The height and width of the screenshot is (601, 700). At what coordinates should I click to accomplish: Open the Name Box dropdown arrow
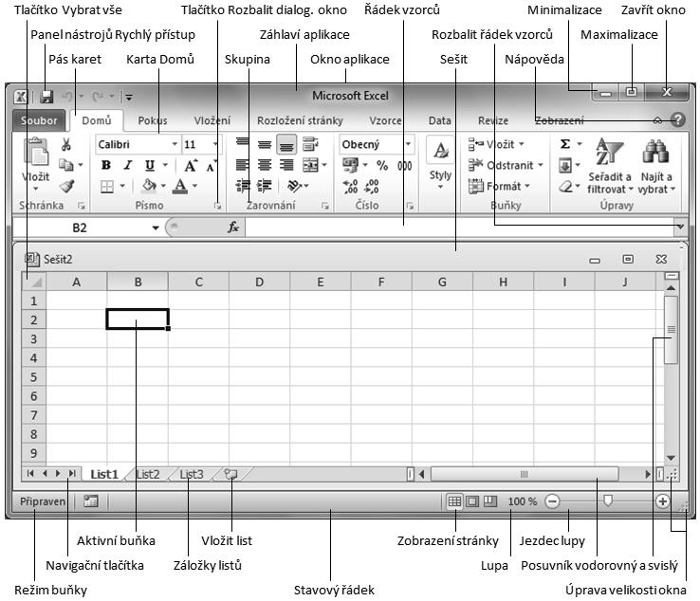pos(155,228)
